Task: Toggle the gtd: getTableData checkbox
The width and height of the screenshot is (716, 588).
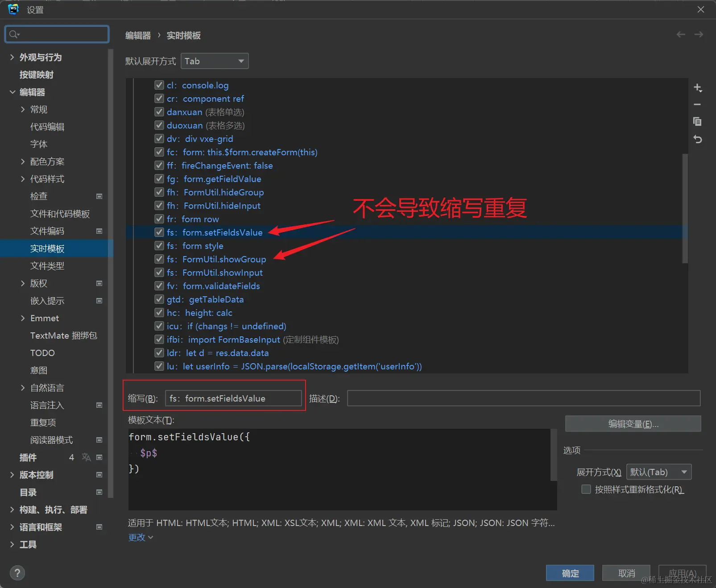Action: point(159,299)
